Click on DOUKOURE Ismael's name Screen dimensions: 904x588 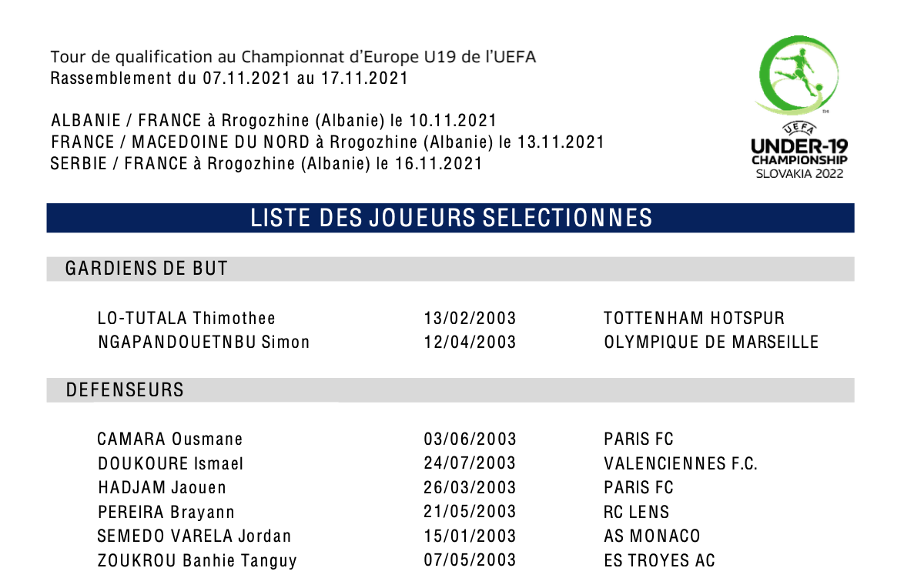point(170,463)
